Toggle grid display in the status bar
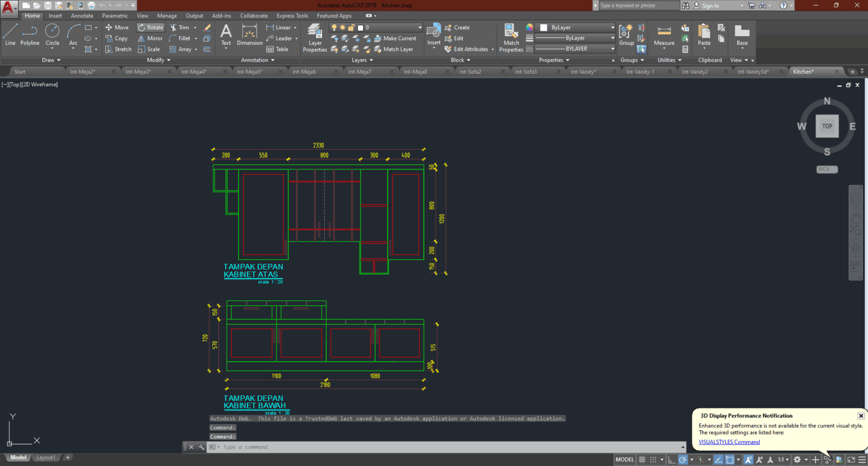Viewport: 868px width, 466px height. coord(642,459)
